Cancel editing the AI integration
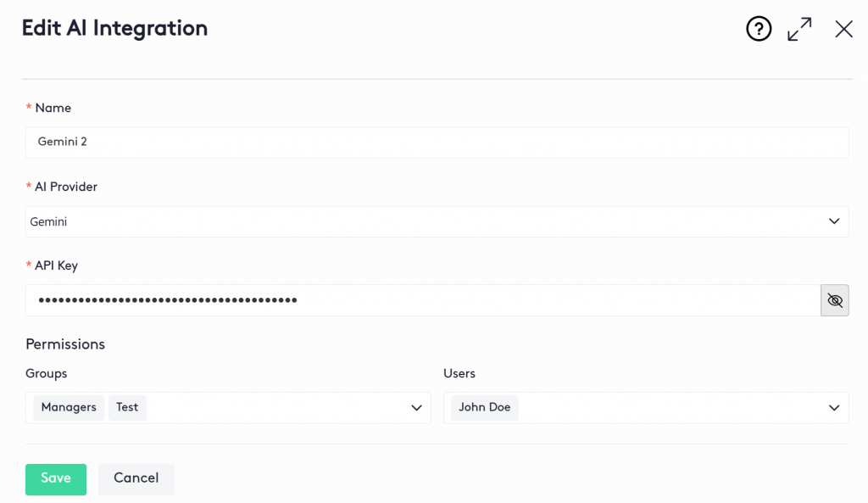 pyautogui.click(x=136, y=478)
